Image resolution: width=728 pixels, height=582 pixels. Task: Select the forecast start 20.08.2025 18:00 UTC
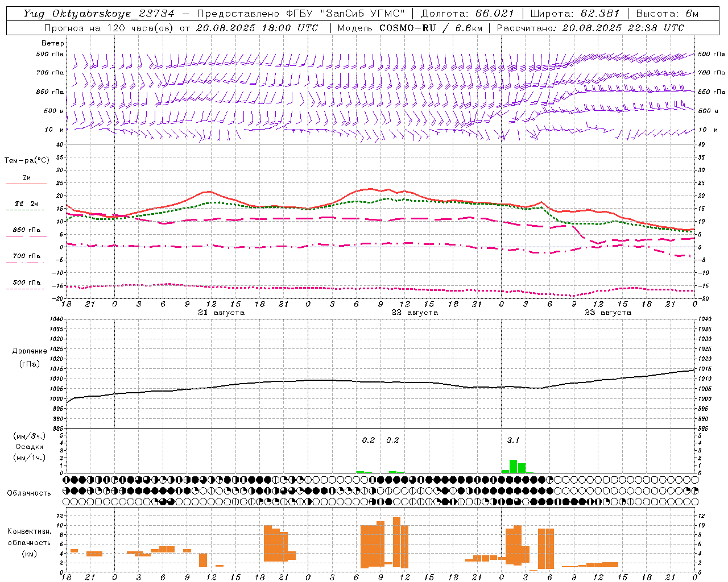[257, 28]
